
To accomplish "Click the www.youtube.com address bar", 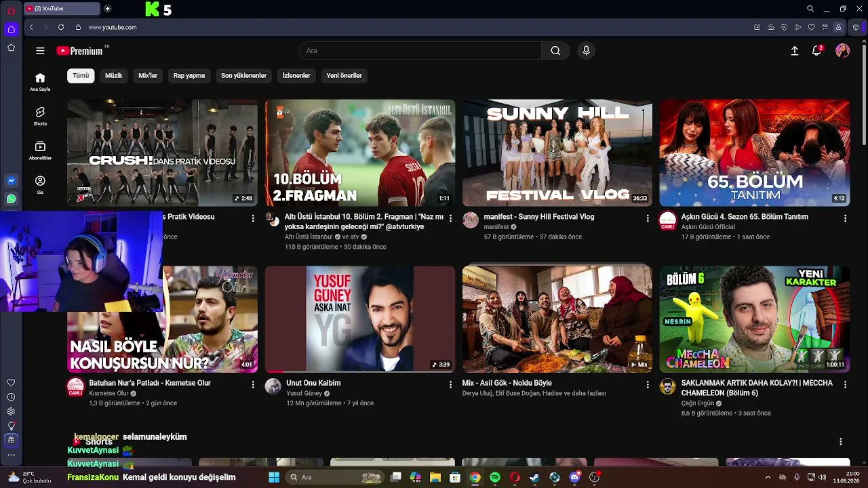I will pos(113,27).
